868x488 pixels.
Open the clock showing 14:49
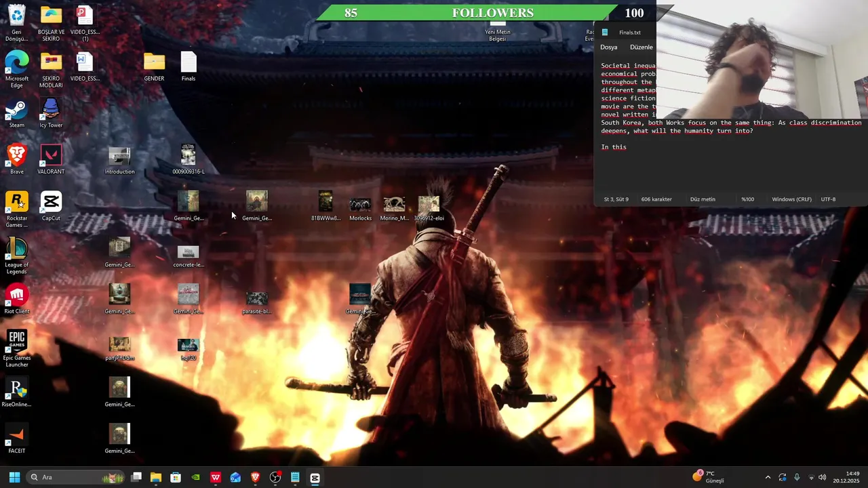point(846,477)
